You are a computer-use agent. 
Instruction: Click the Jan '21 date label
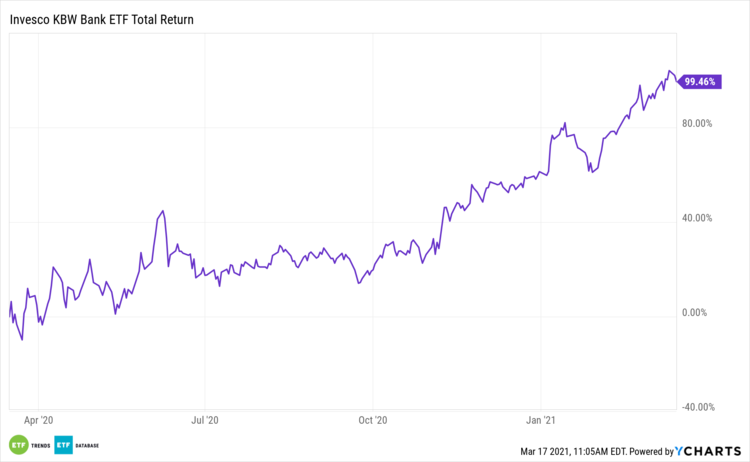(x=540, y=422)
